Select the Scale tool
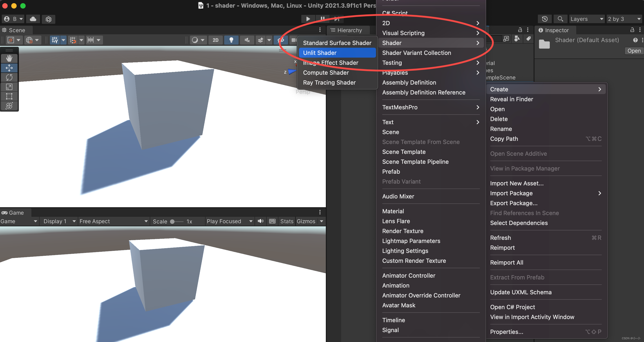The width and height of the screenshot is (644, 342). 9,87
